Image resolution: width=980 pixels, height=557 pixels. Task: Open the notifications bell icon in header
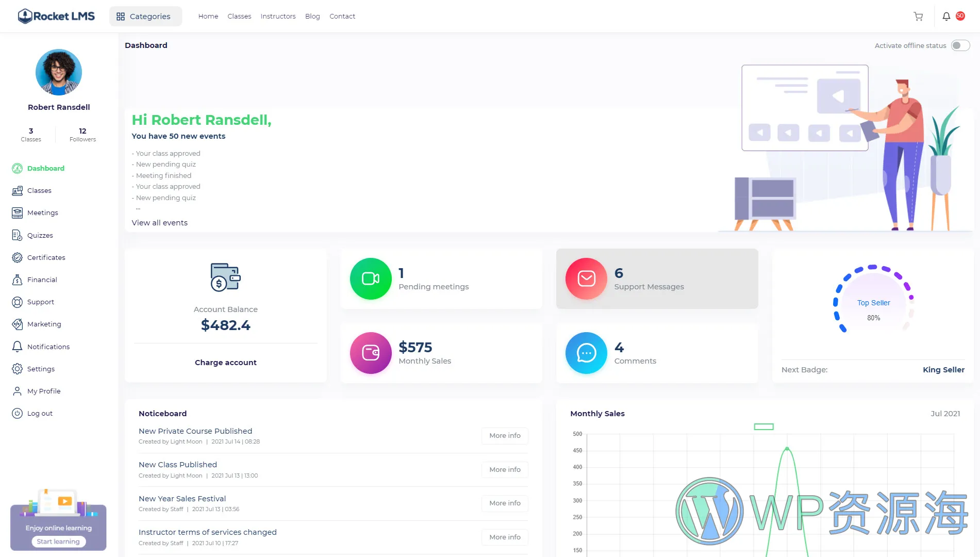(946, 17)
